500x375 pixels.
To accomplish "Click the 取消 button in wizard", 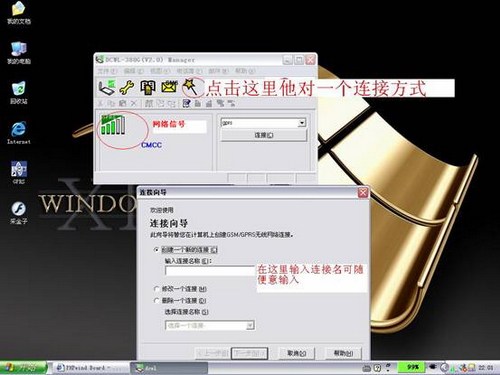I will point(296,353).
